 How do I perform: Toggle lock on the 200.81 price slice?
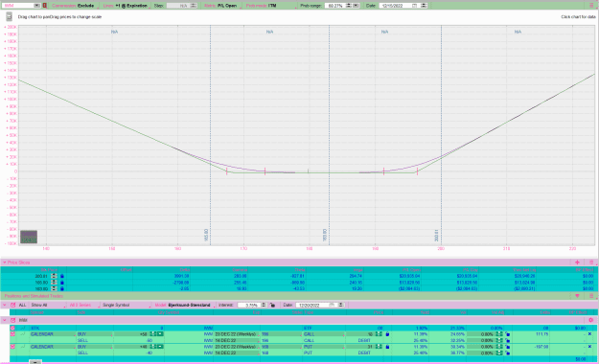click(x=62, y=276)
